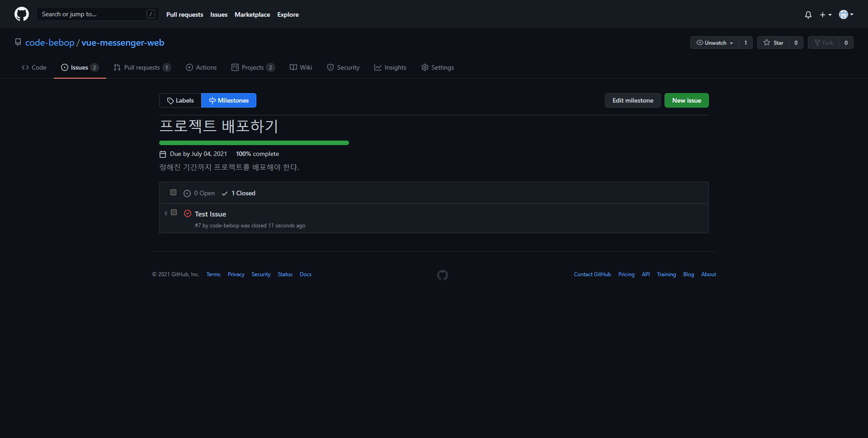The width and height of the screenshot is (868, 438).
Task: Click the Wiki book icon
Action: (x=292, y=67)
